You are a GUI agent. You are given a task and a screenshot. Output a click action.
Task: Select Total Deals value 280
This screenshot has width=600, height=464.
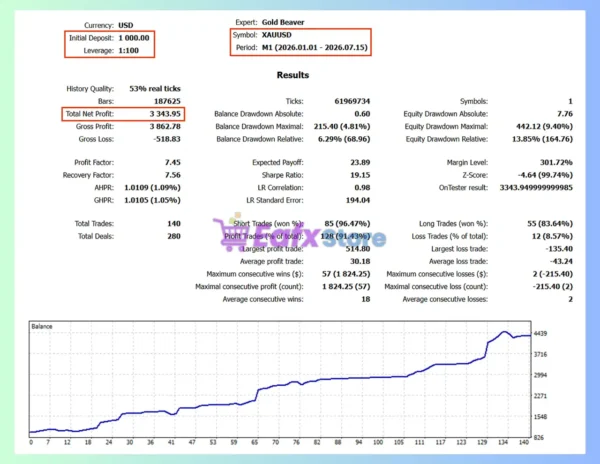click(x=174, y=236)
